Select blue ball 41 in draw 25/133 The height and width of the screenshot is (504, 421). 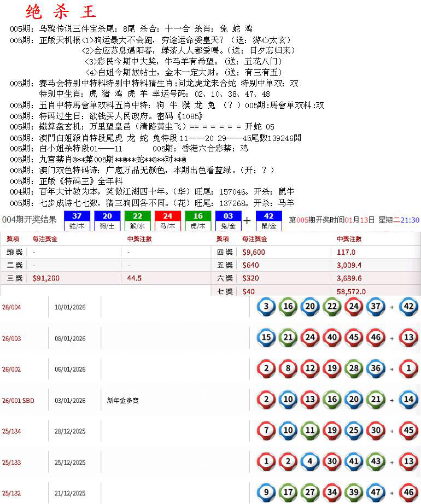click(x=354, y=462)
